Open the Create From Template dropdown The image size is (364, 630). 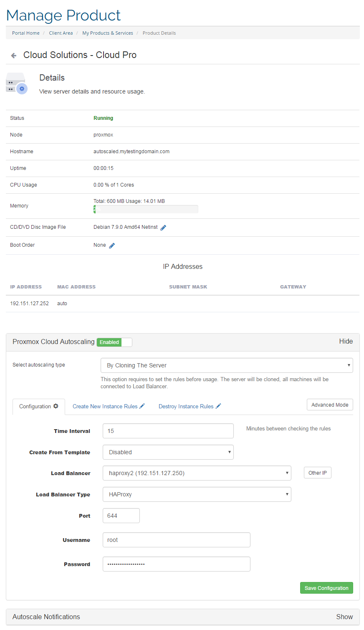168,452
